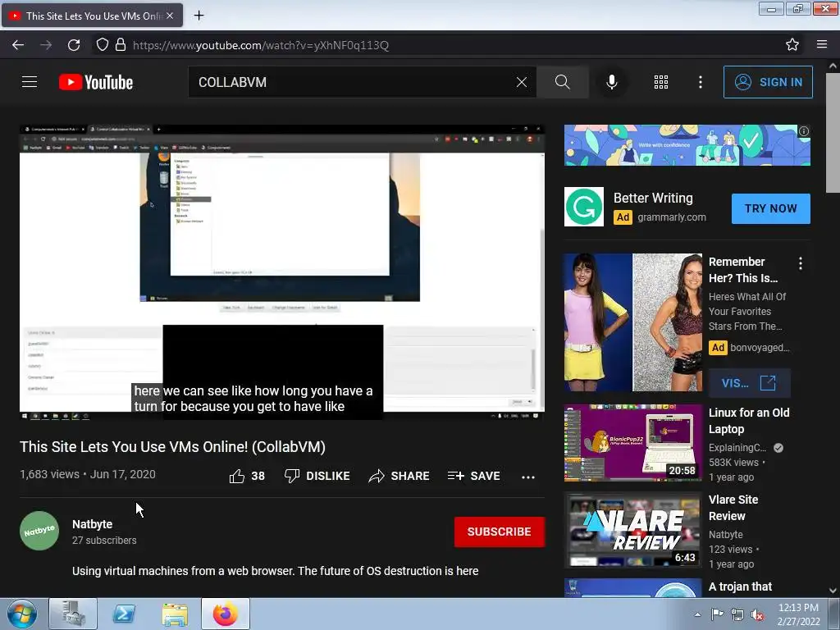840x630 pixels.
Task: Bookmark this page with star
Action: point(792,44)
